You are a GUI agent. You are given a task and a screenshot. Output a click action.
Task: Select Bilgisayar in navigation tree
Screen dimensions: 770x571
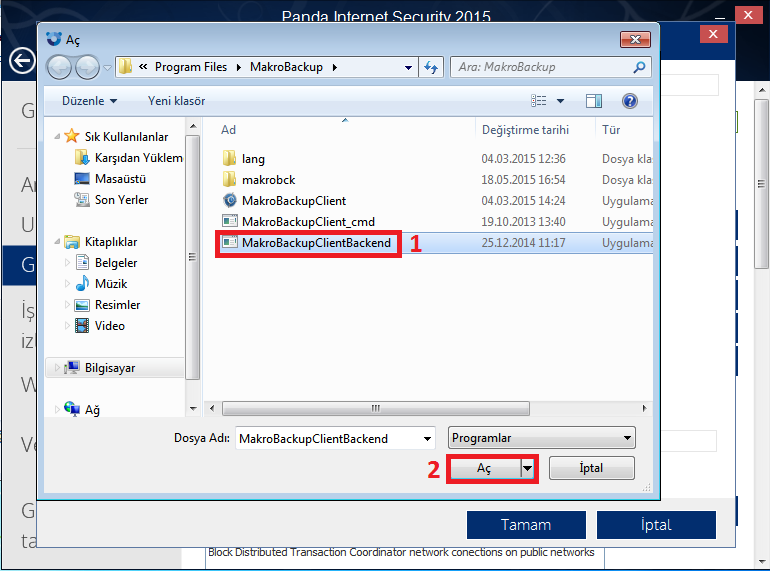pyautogui.click(x=110, y=368)
